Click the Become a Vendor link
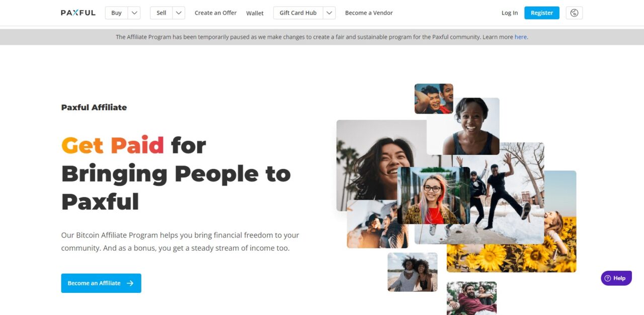 click(x=369, y=13)
